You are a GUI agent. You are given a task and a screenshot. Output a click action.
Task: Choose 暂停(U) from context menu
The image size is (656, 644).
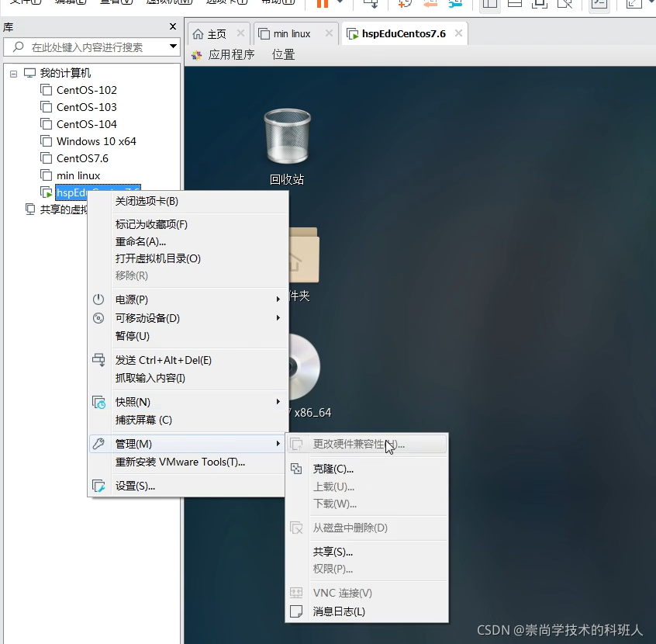pos(132,336)
